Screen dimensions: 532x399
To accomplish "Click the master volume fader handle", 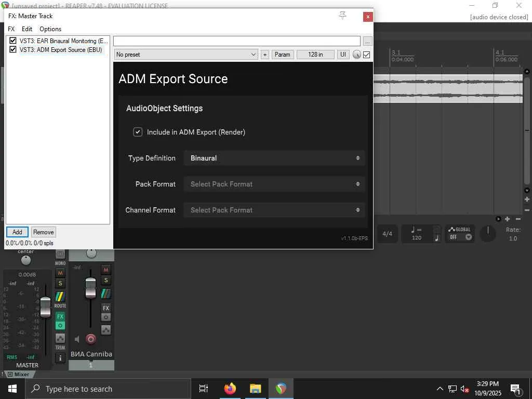I will [x=46, y=307].
